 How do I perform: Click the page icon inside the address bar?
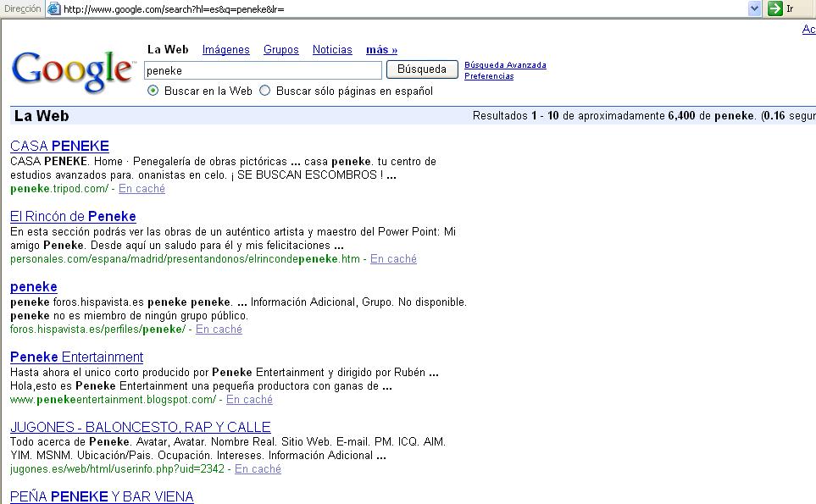(x=53, y=8)
